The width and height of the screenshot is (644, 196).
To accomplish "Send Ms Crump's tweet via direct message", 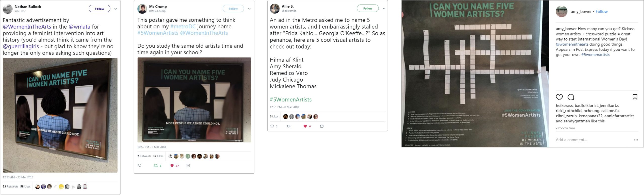I will (x=188, y=166).
